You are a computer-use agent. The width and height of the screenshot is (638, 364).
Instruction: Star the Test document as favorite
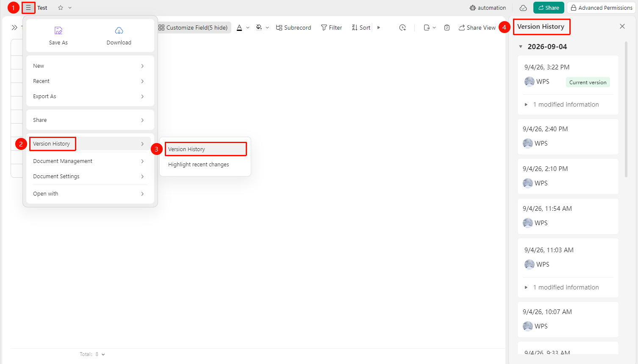(x=61, y=8)
